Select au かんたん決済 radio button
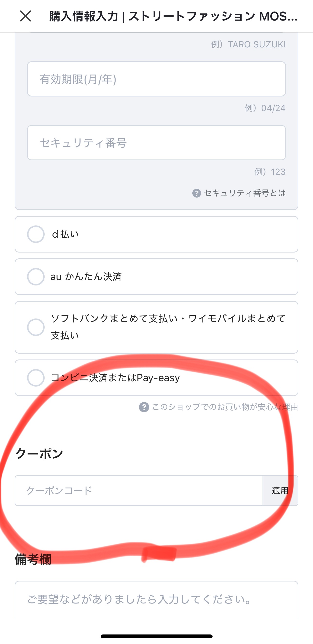Image resolution: width=313 pixels, height=644 pixels. pyautogui.click(x=36, y=277)
